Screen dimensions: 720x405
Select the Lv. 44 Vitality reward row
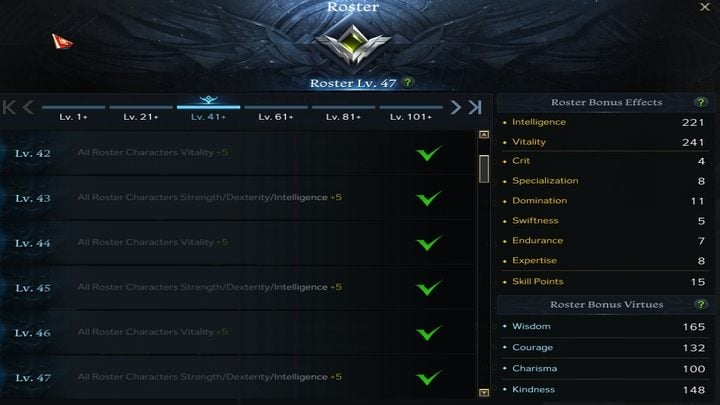tap(237, 243)
